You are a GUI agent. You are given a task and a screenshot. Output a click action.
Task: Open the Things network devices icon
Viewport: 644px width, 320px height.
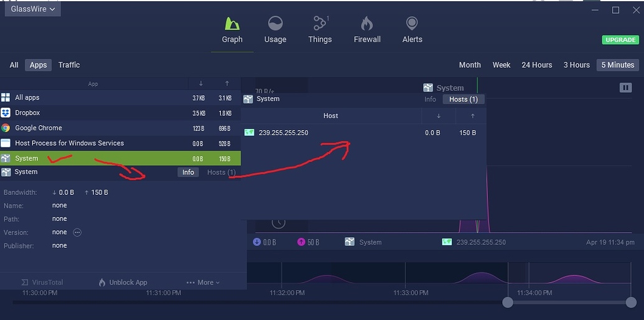[x=320, y=25]
